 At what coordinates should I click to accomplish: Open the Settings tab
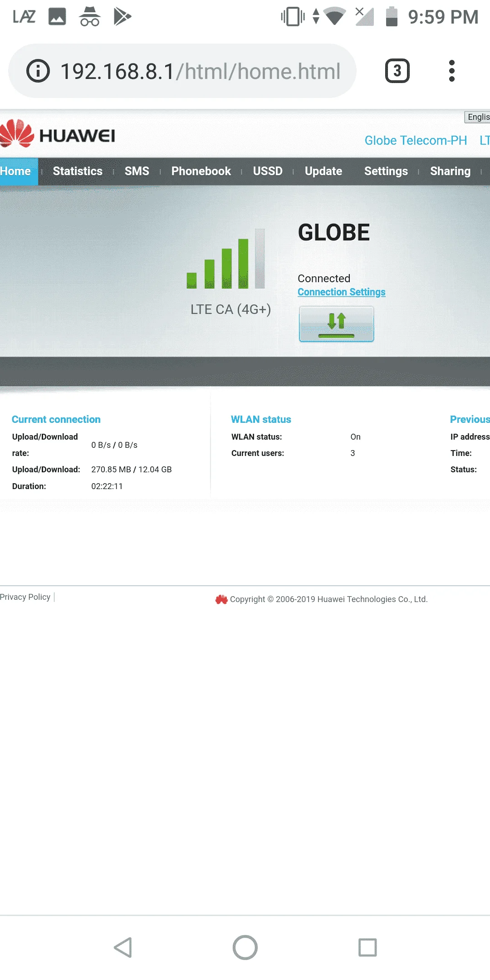(x=386, y=171)
